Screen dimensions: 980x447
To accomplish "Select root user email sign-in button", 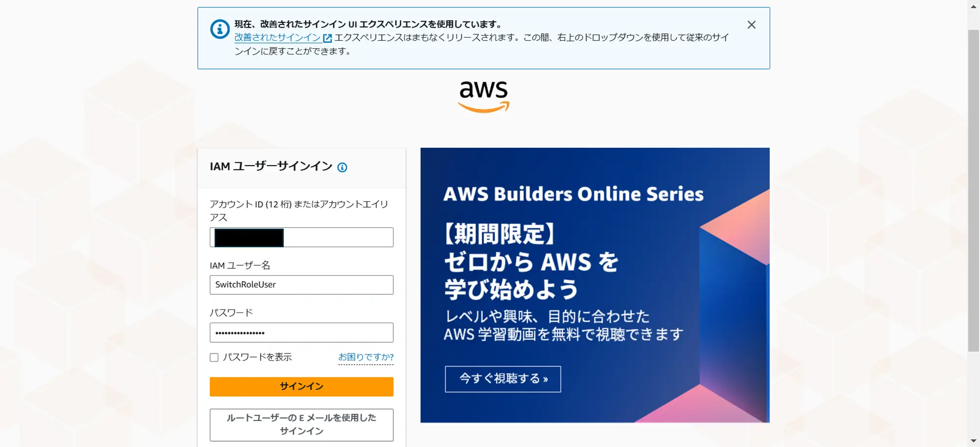I will coord(301,424).
